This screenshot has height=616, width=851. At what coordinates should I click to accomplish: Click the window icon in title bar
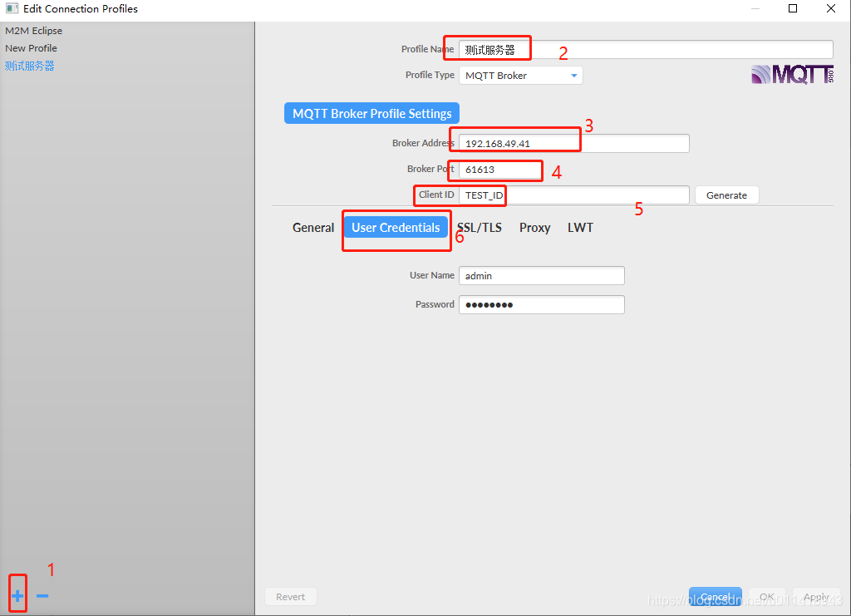[12, 8]
